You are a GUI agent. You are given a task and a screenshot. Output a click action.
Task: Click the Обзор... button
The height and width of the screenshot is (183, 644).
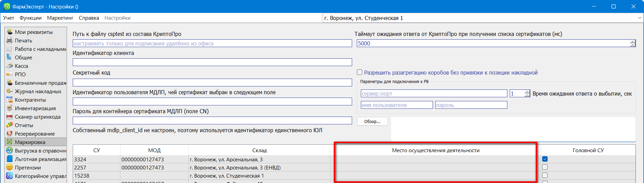(x=372, y=121)
